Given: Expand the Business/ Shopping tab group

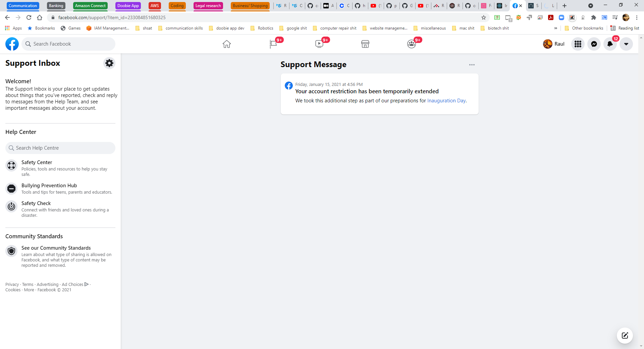Looking at the screenshot, I should coord(250,6).
